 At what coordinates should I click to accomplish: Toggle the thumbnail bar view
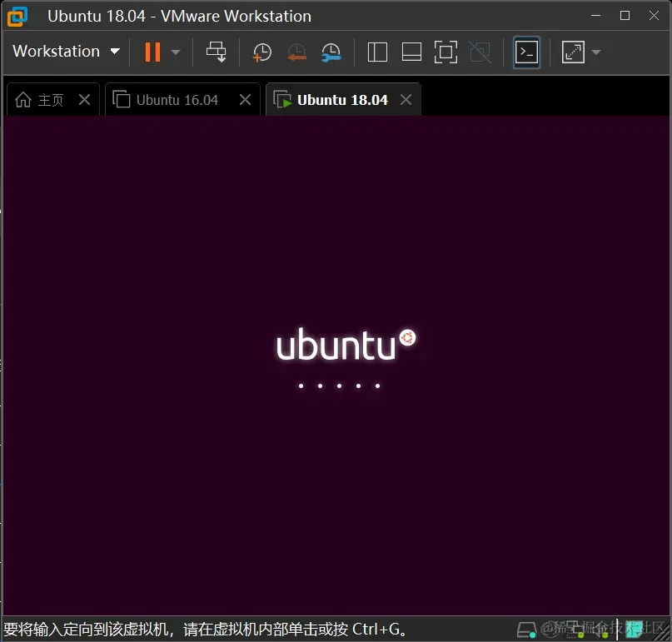coord(411,52)
